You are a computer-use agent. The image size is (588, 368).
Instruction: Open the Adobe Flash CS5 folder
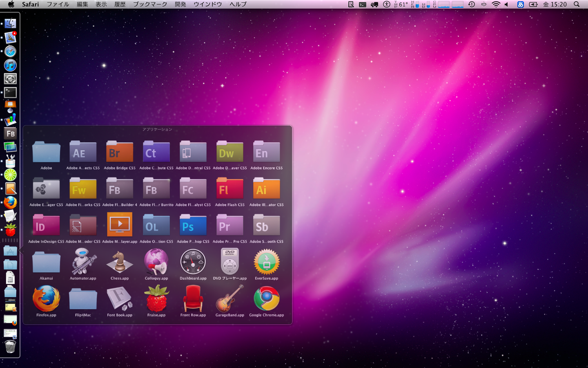pos(230,189)
